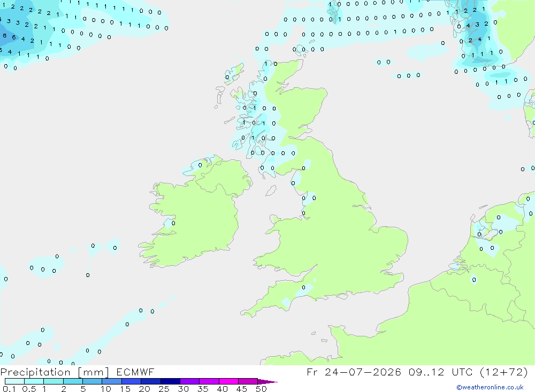
Task: Click the legend scale number '40'
Action: point(222,389)
